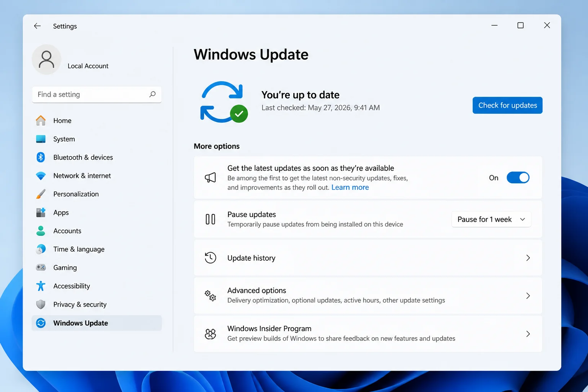588x392 pixels.
Task: Click the Bluetooth icon in sidebar
Action: 41,157
